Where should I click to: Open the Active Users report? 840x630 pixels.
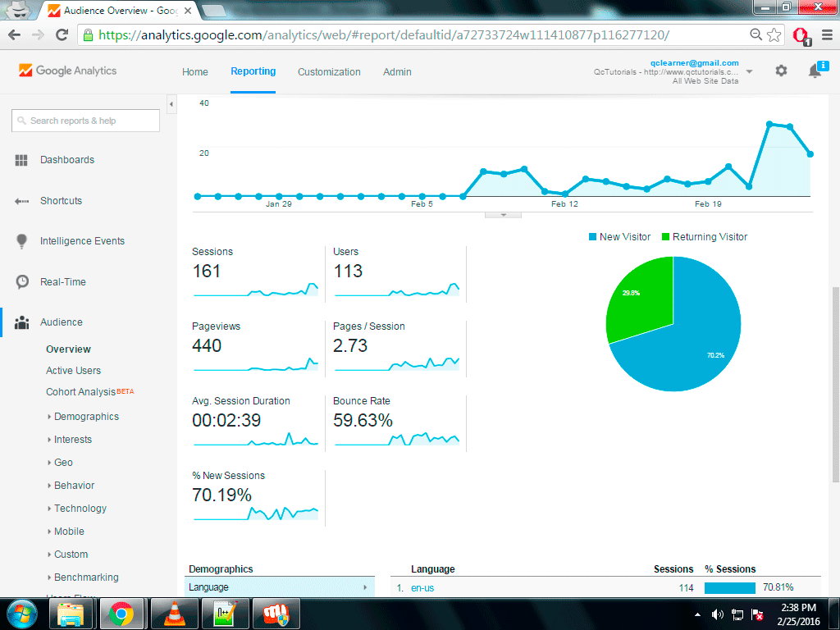(73, 371)
